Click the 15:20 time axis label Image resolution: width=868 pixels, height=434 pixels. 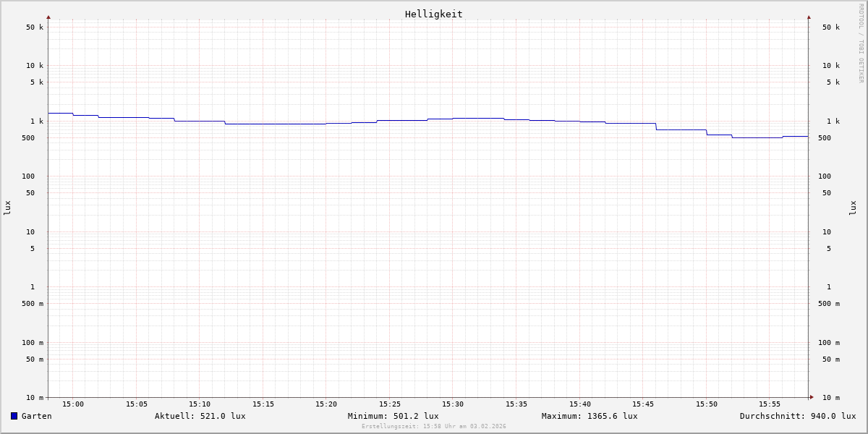326,404
